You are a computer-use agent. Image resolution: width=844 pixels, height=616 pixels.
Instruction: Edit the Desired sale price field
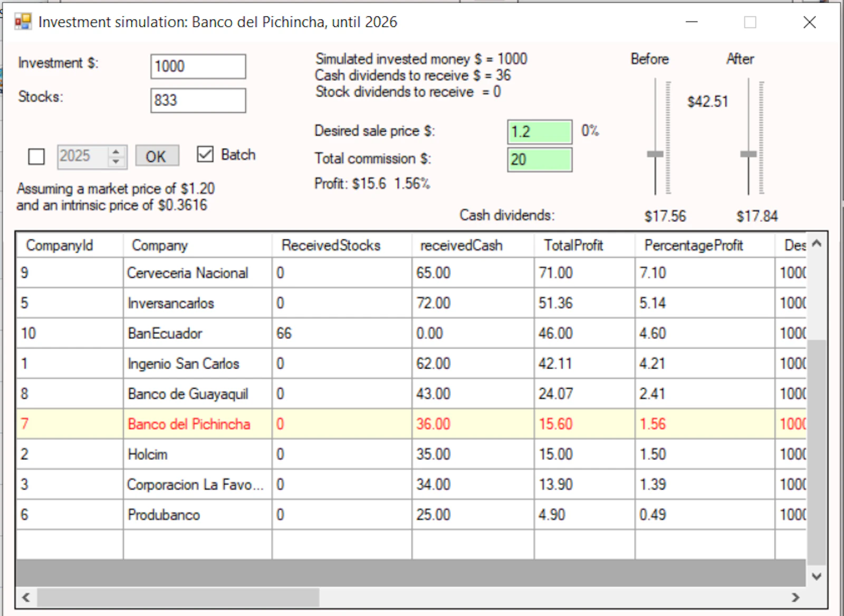click(x=540, y=132)
